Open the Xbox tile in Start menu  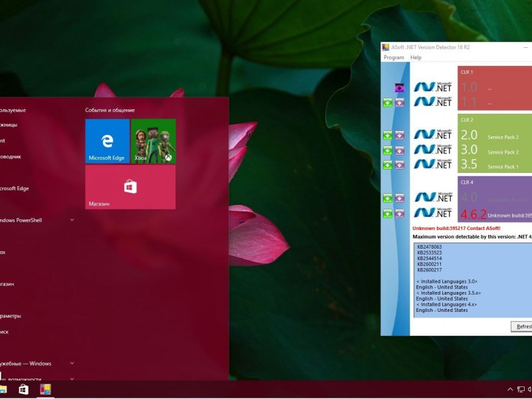(x=154, y=141)
